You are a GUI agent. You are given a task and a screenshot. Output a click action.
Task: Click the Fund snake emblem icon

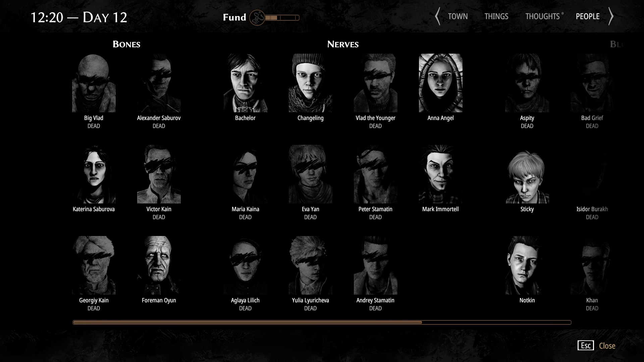(x=257, y=18)
